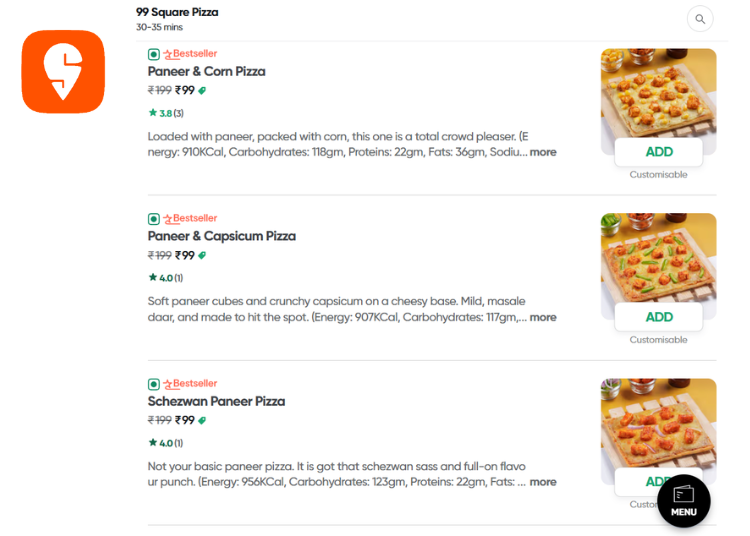Expand the Paneer & Capsicum description via more
This screenshot has width=750, height=536.
[x=543, y=317]
